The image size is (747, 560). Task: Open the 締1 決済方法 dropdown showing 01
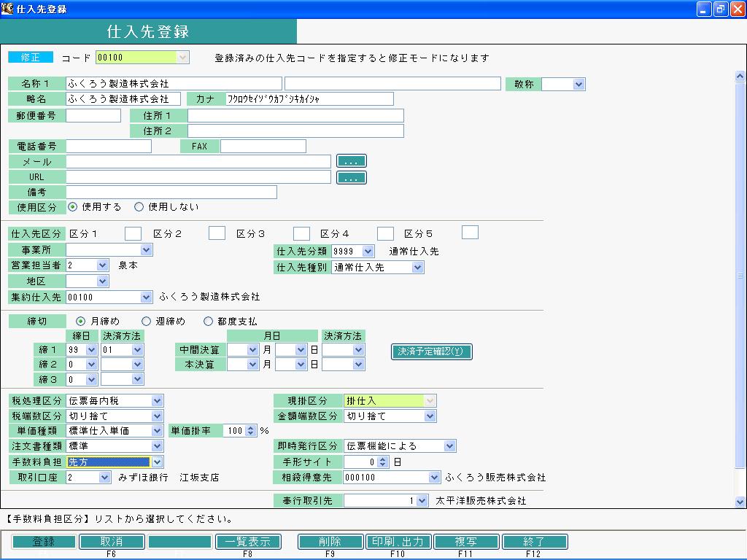[x=138, y=349]
